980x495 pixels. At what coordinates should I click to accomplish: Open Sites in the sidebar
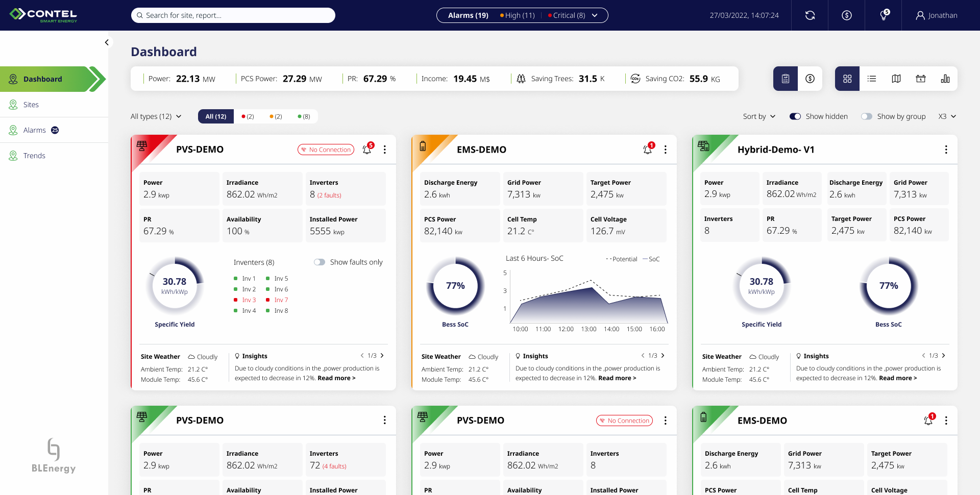54,105
